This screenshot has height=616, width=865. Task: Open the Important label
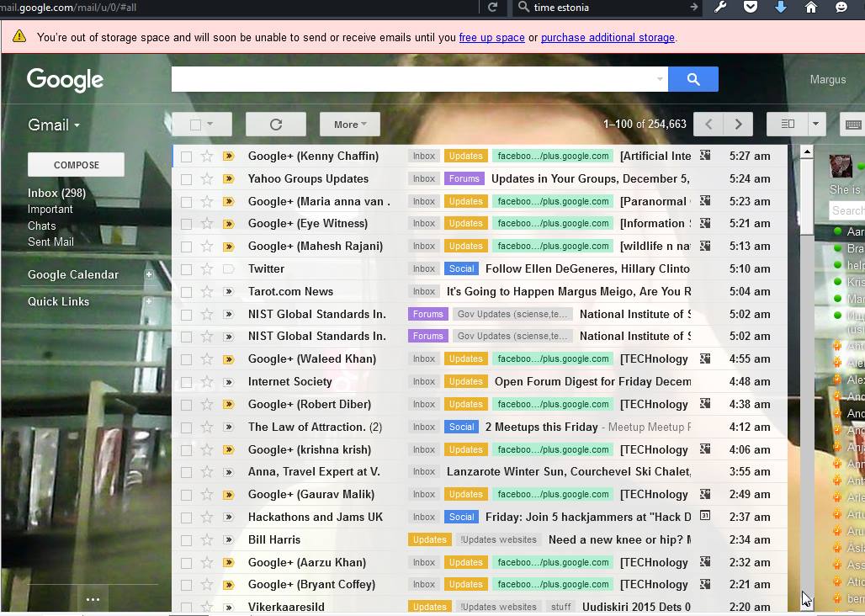click(x=50, y=209)
